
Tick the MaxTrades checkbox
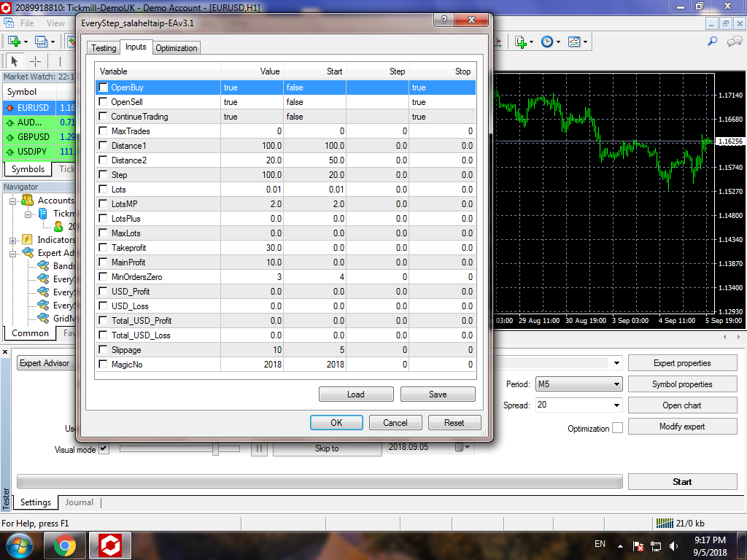point(103,131)
